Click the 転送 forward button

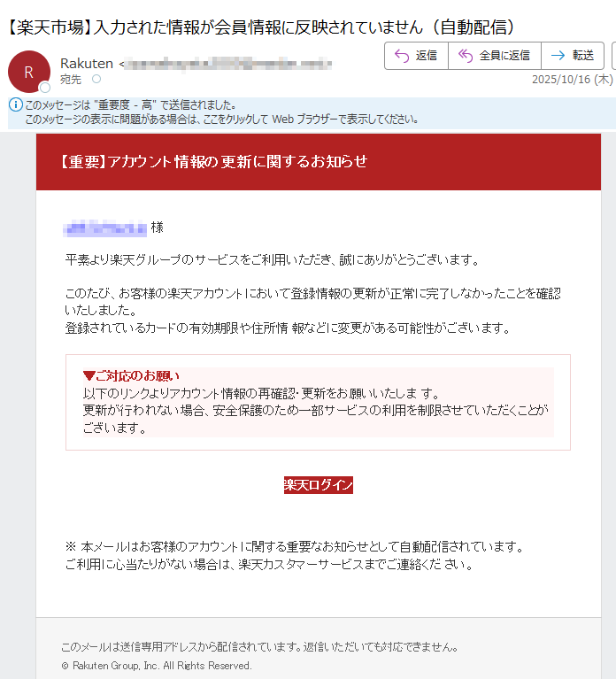click(x=573, y=56)
